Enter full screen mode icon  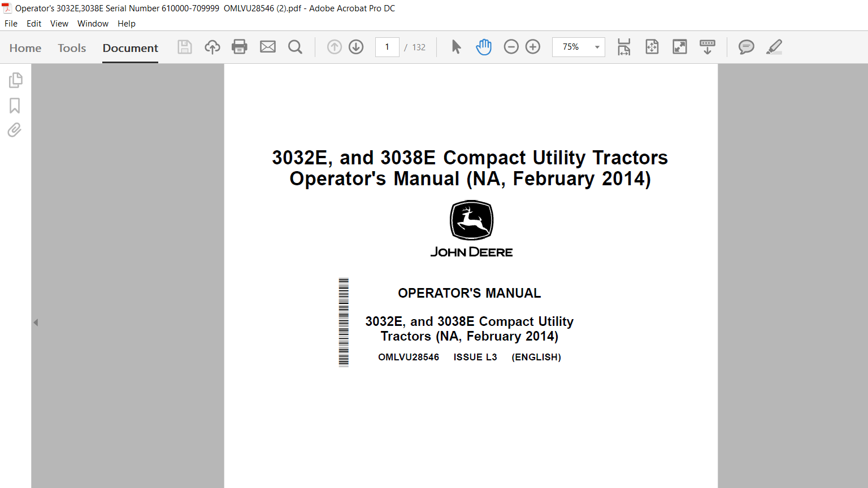click(x=680, y=47)
